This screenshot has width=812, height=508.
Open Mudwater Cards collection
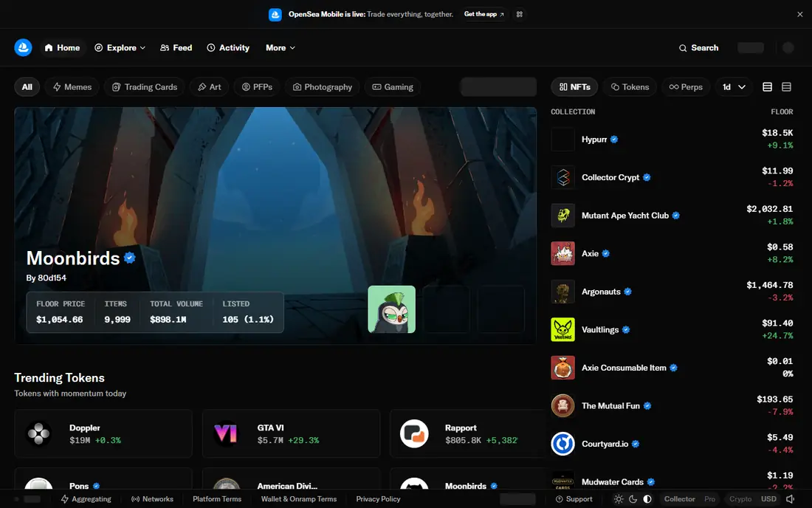coord(672,481)
